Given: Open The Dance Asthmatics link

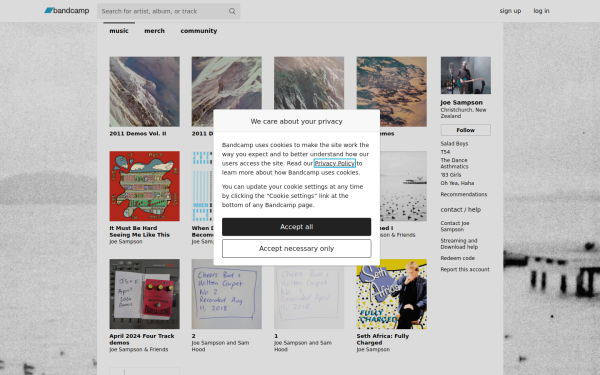Looking at the screenshot, I should click(454, 163).
